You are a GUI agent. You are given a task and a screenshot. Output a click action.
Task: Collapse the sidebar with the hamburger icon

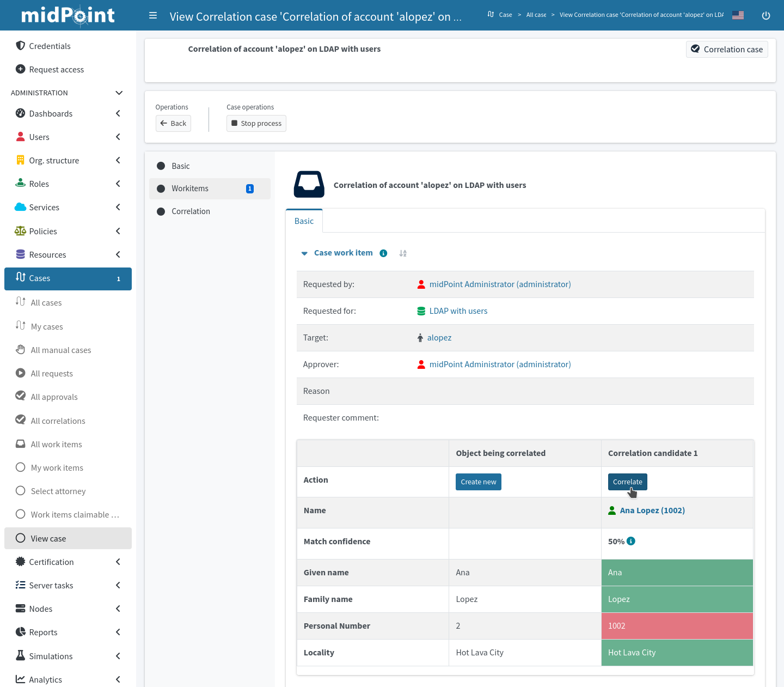153,15
